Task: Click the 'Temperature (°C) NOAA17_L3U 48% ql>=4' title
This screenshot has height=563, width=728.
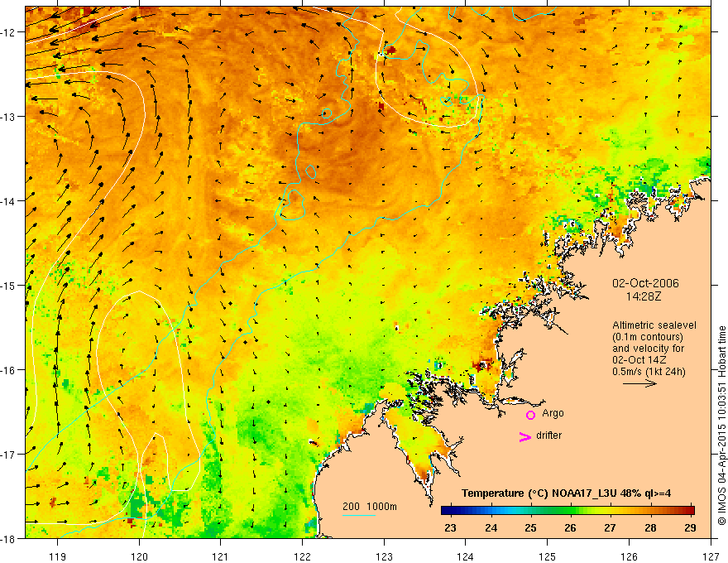Action: click(x=566, y=493)
